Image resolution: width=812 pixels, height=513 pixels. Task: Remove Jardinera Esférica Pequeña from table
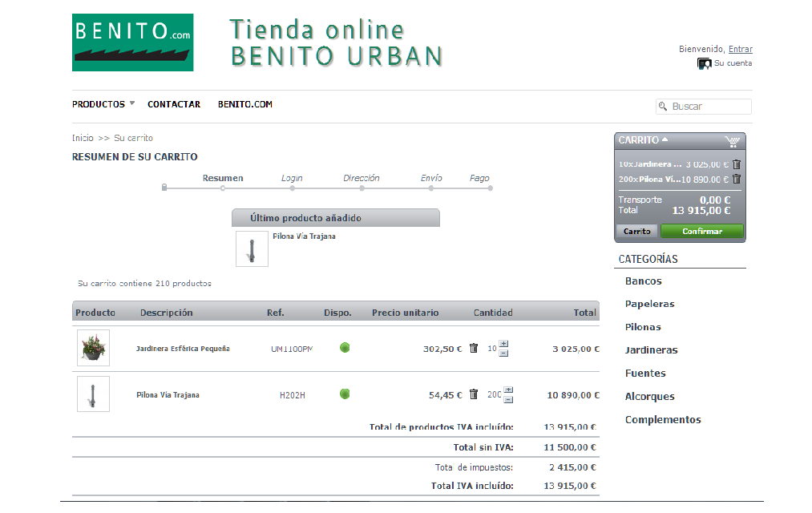473,348
